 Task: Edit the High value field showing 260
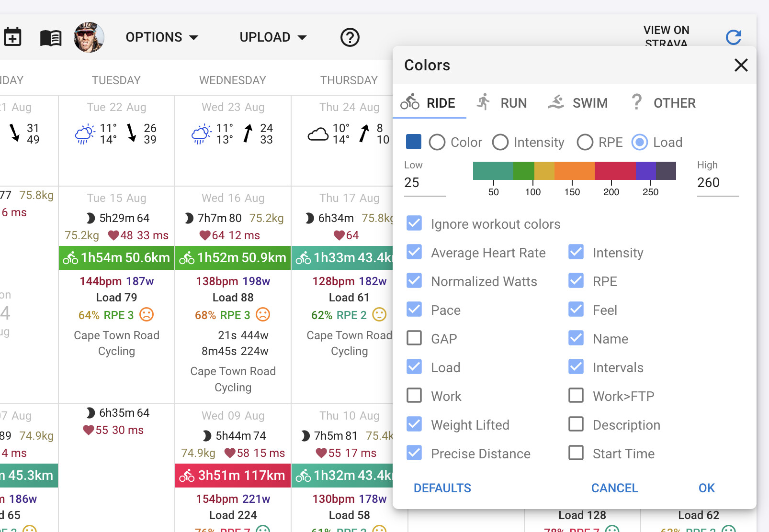pos(718,183)
